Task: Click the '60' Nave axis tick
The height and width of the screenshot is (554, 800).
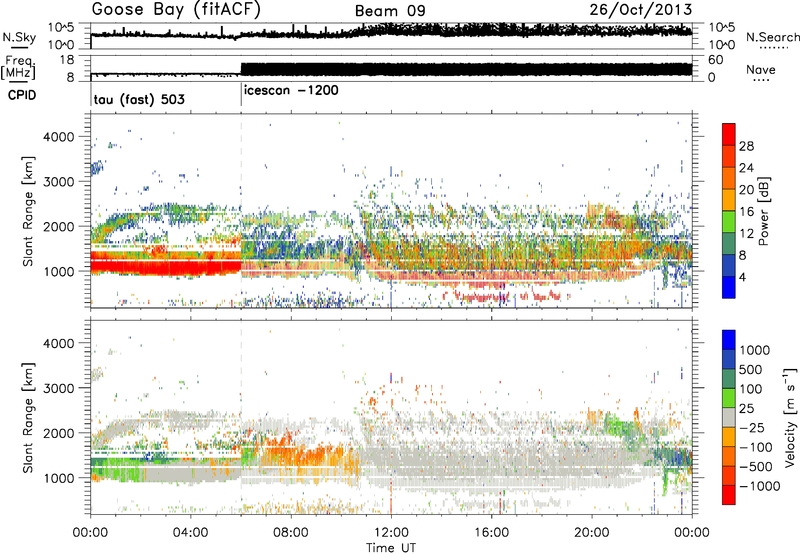Action: pos(716,60)
